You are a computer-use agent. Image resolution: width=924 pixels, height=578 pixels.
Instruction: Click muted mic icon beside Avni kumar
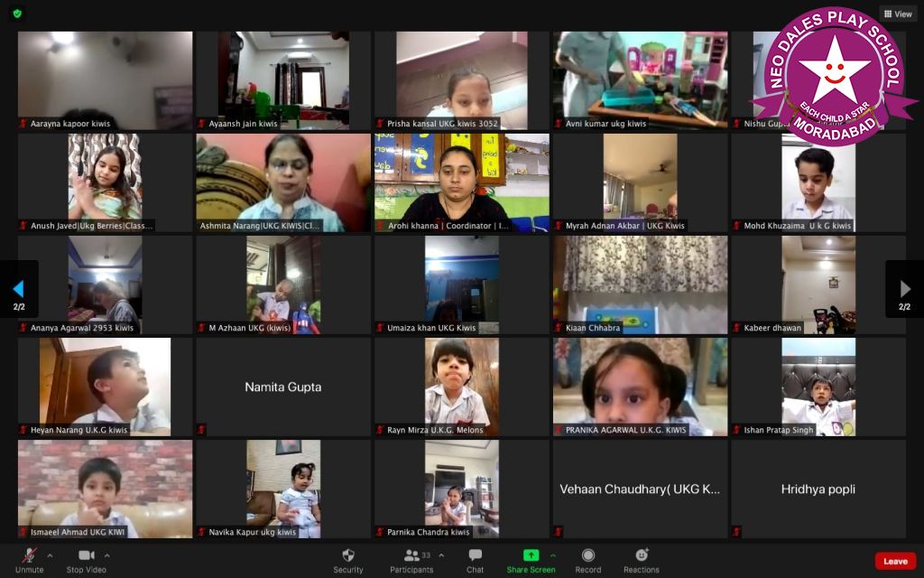click(x=559, y=123)
